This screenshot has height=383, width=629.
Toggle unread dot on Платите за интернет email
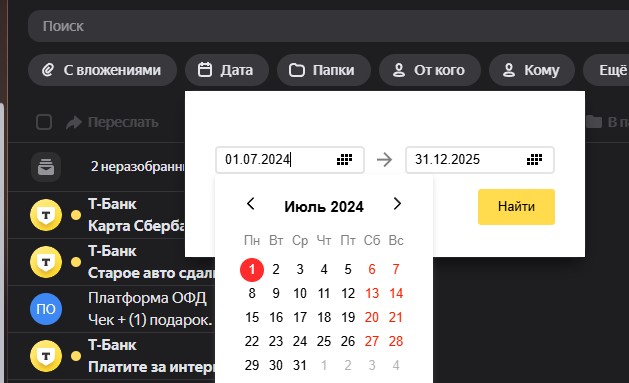[76, 356]
